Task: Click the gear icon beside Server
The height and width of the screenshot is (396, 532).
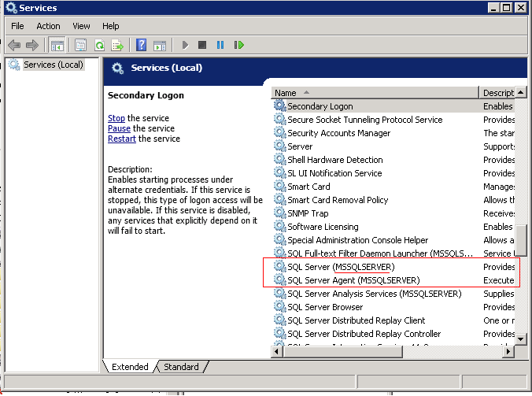Action: tap(279, 146)
